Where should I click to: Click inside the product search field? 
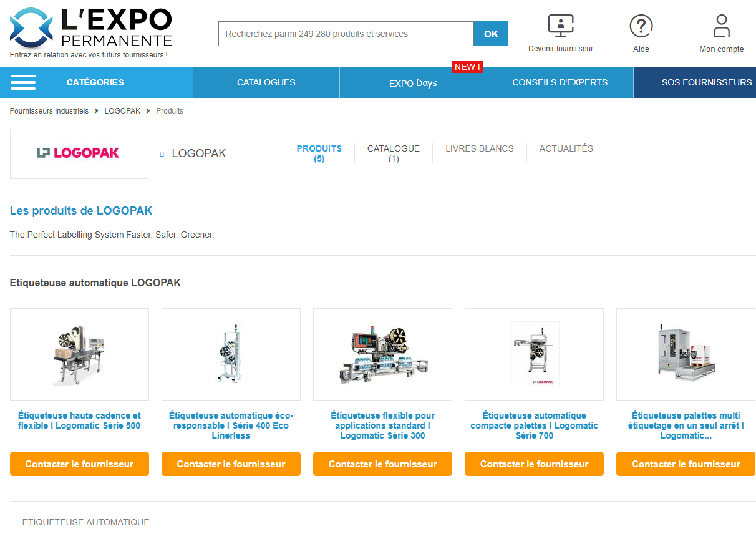point(346,34)
